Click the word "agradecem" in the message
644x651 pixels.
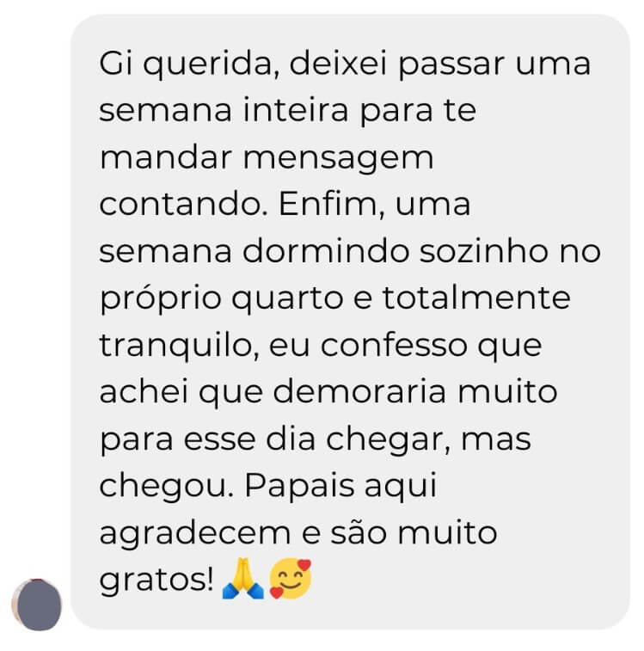click(x=194, y=534)
